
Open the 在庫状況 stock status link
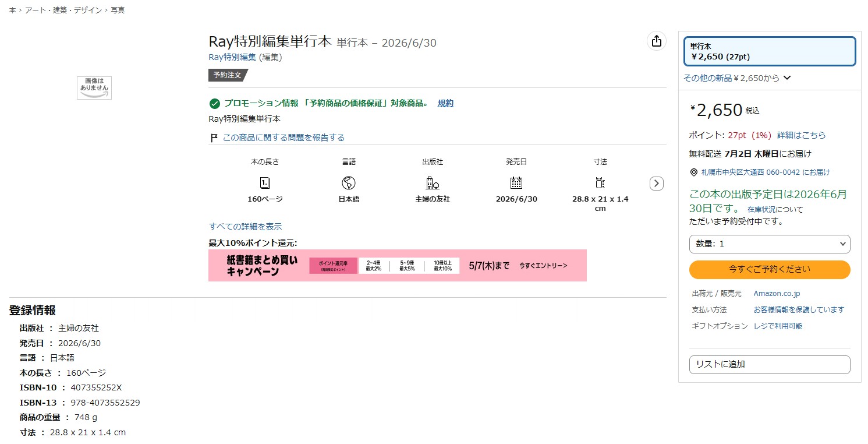[762, 210]
